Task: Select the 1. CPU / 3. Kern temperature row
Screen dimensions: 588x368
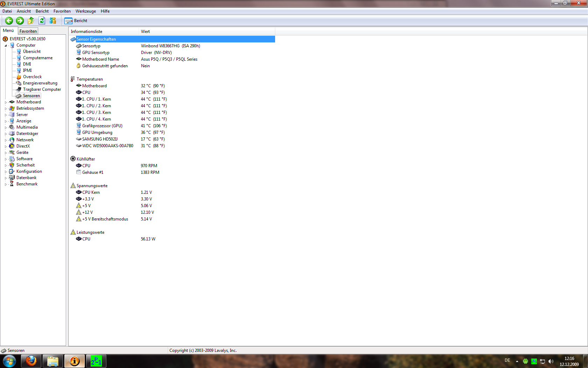Action: [x=173, y=113]
